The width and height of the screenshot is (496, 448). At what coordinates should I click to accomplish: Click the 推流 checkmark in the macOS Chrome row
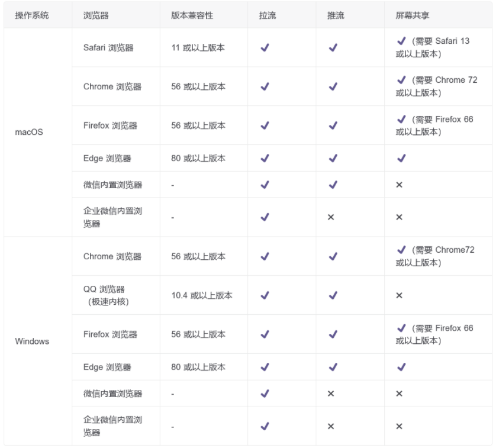click(x=333, y=86)
